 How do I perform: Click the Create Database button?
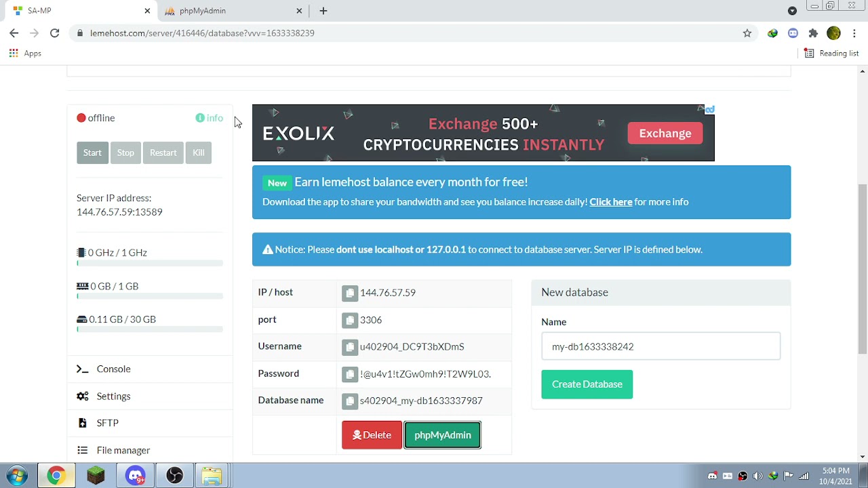[x=587, y=384]
